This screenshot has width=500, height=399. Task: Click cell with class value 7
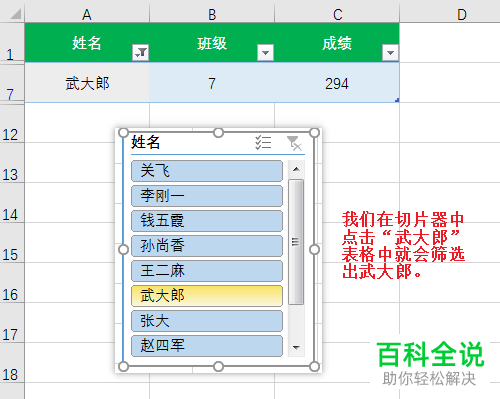tap(212, 83)
